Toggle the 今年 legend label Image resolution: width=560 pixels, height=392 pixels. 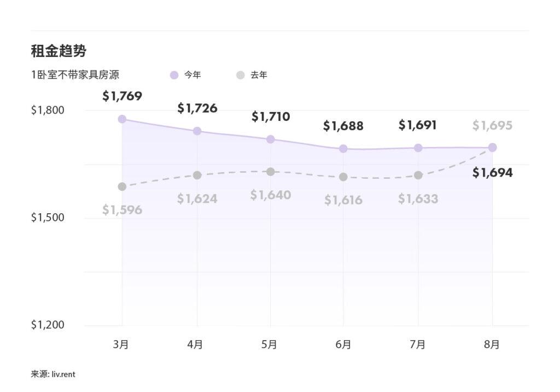coord(192,75)
